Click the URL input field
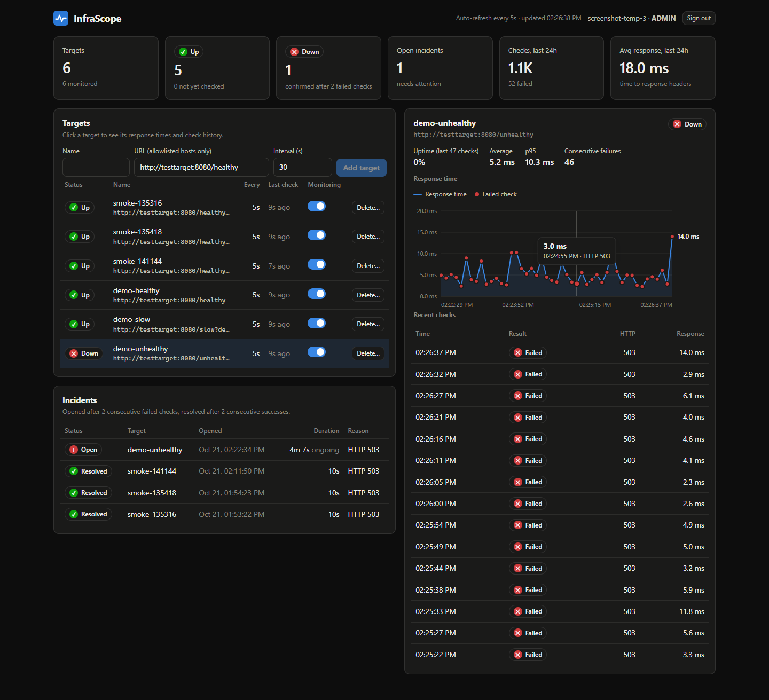769x700 pixels. [201, 167]
